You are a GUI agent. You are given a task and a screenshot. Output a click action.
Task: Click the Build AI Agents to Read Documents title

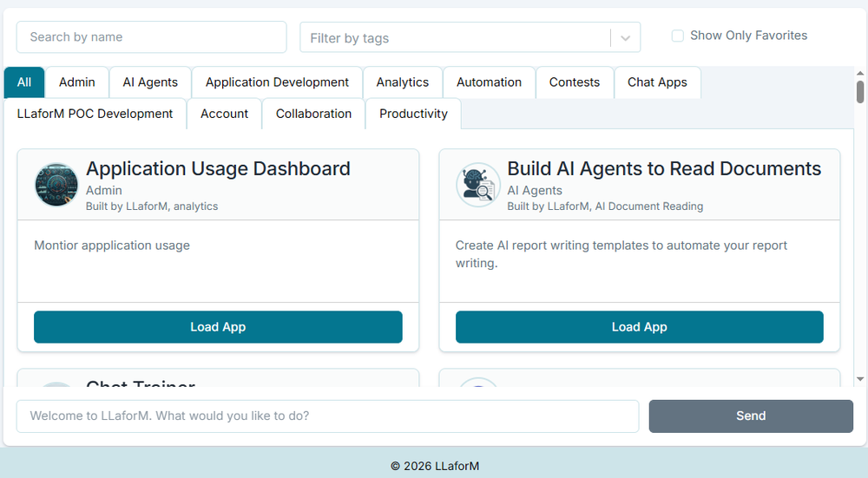click(664, 169)
